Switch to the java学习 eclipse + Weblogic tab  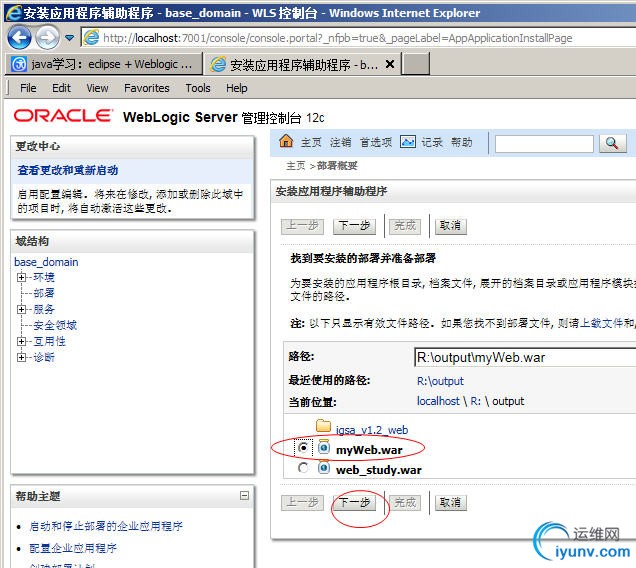point(103,64)
